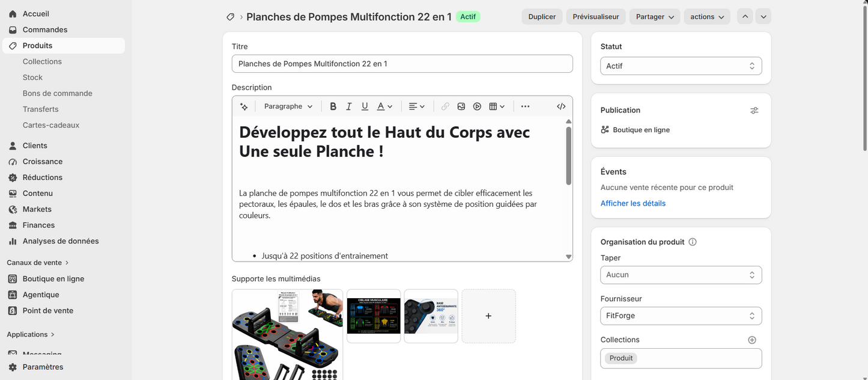Screen dimensions: 868x380
Task: Click the Réductions badge icon
Action: (13, 177)
